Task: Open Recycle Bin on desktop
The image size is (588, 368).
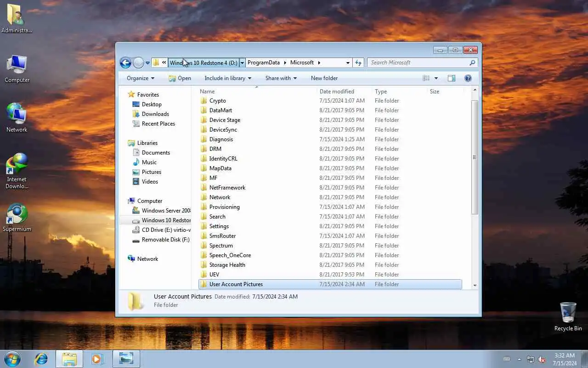Action: pyautogui.click(x=568, y=316)
